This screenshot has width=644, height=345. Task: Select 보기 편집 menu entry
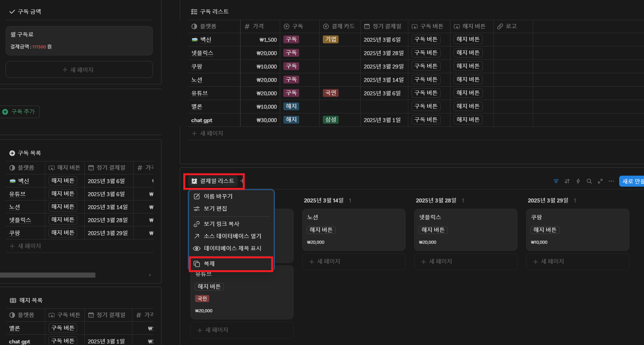[x=231, y=208]
